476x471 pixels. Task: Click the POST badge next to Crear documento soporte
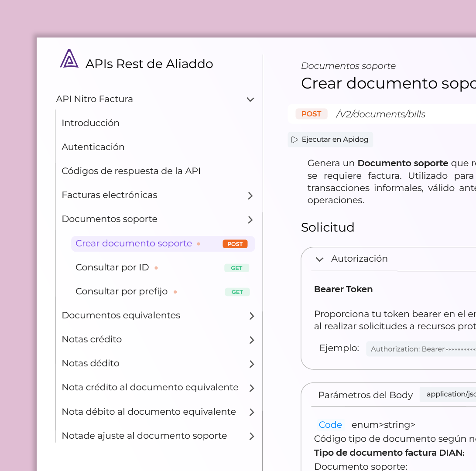[235, 244]
